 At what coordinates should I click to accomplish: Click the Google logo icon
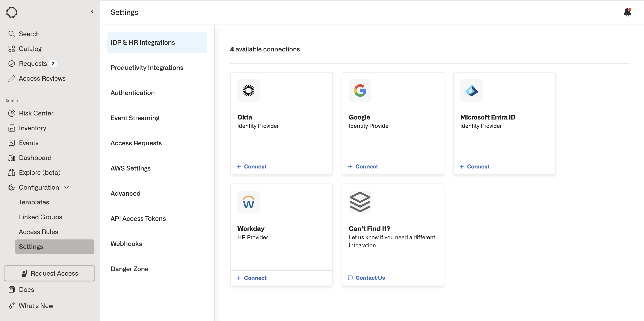coord(360,91)
